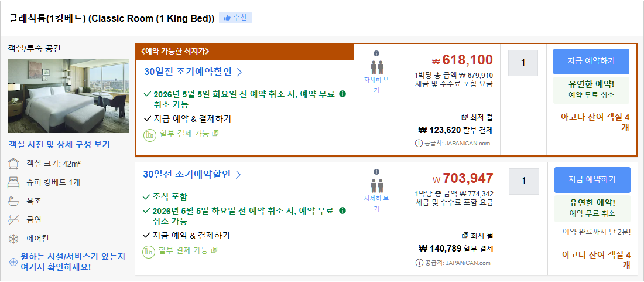
Task: Click 지금 예약하기 for the 618,100 offer
Action: coord(591,61)
